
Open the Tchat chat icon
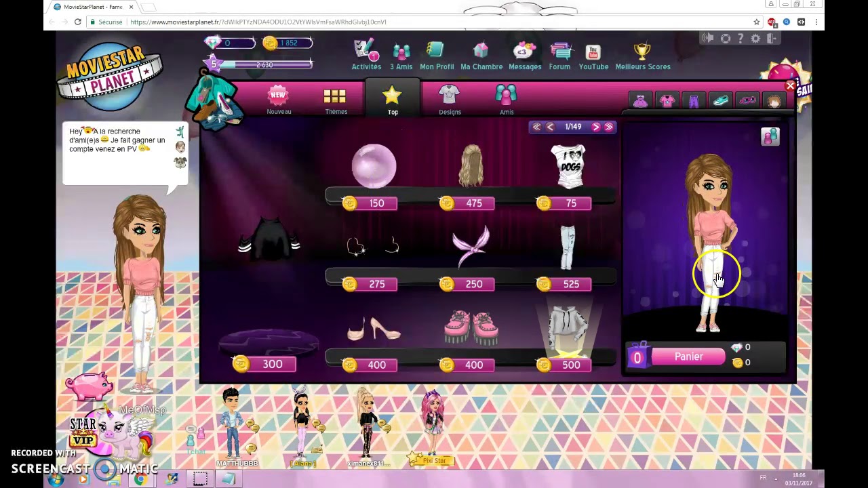195,441
